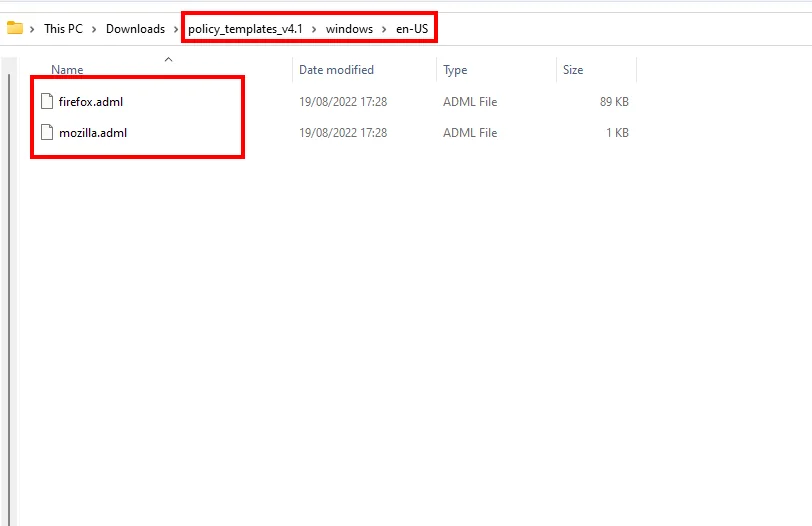Expand chevron after windows breadcrumb
The width and height of the screenshot is (812, 526).
click(384, 29)
